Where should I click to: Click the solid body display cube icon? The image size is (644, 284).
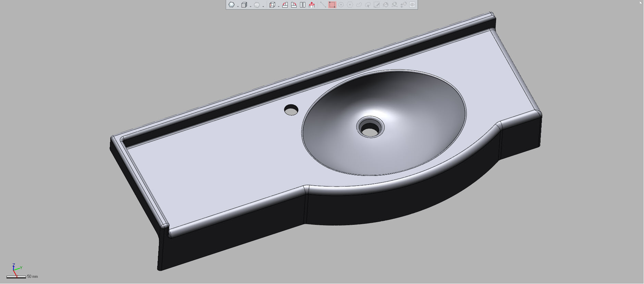(x=244, y=5)
